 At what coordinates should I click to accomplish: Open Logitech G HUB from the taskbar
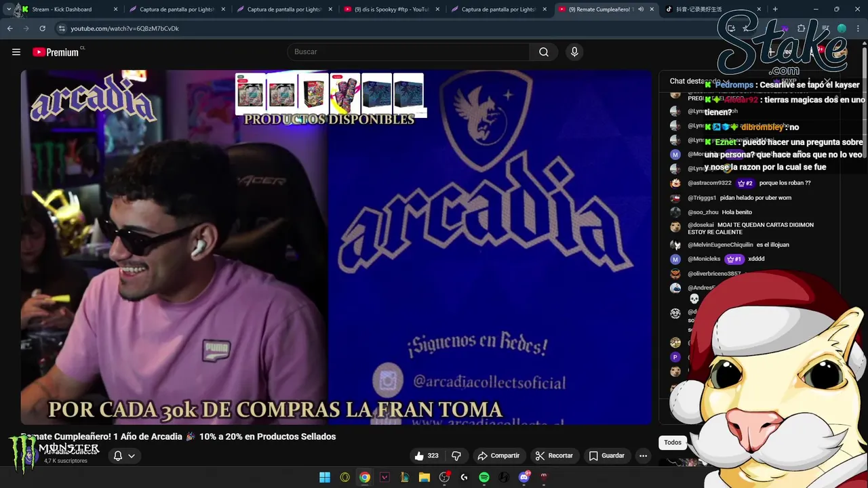point(464,477)
